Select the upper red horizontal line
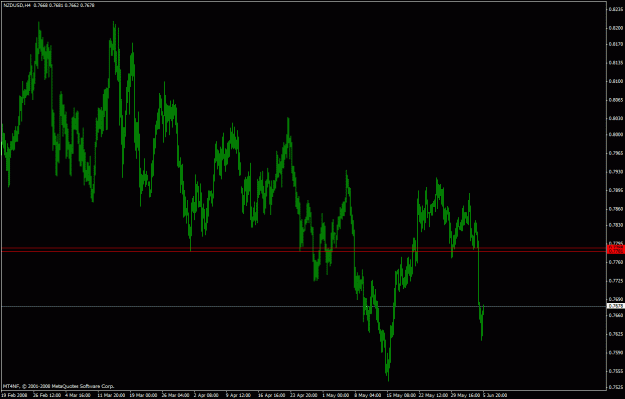 pyautogui.click(x=303, y=248)
